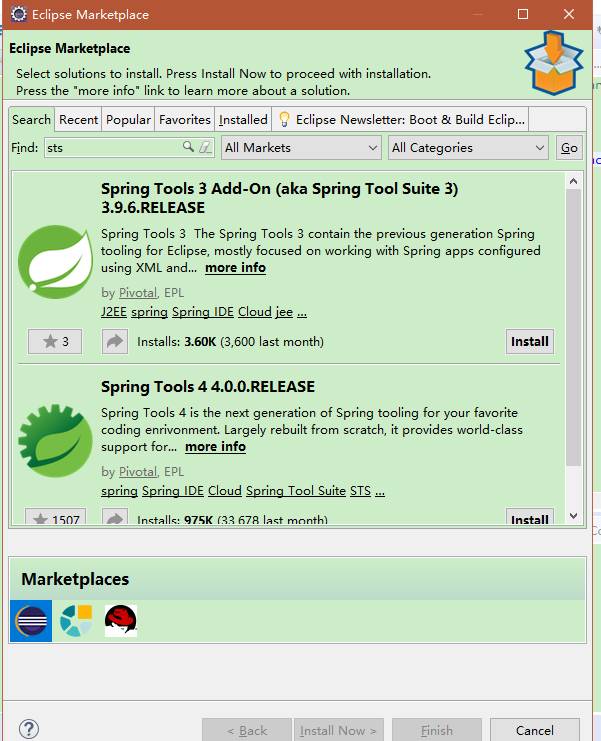The height and width of the screenshot is (741, 601).
Task: Click the scrollbar down arrow in results
Action: 574,516
